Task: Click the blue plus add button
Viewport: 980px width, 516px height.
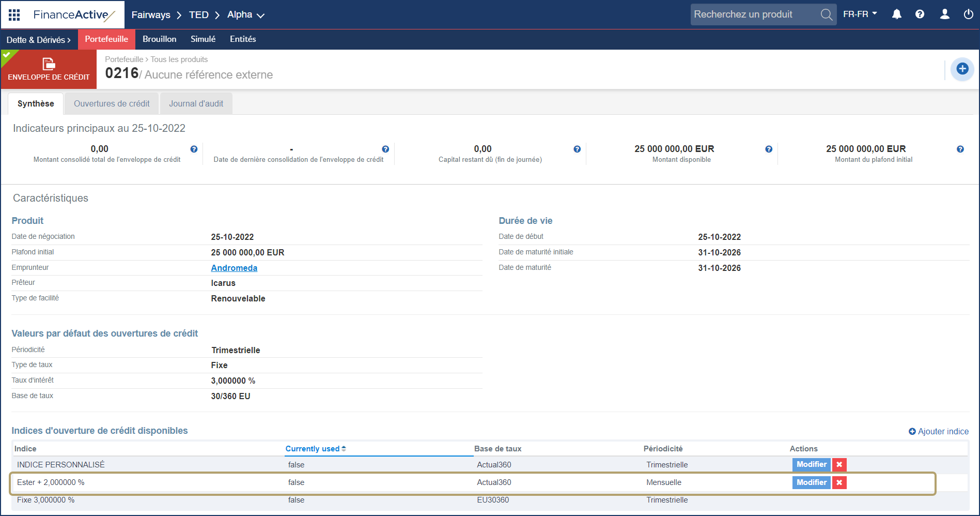Action: [x=962, y=69]
